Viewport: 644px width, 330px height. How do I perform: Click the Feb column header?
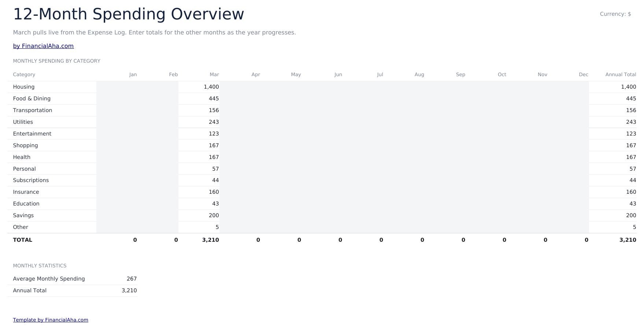click(x=173, y=74)
